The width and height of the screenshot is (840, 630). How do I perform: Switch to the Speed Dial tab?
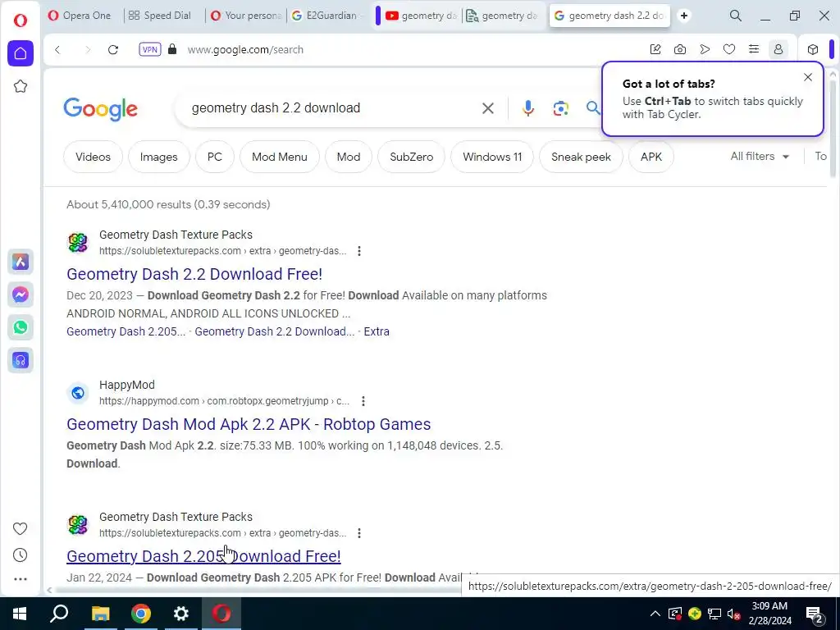161,16
